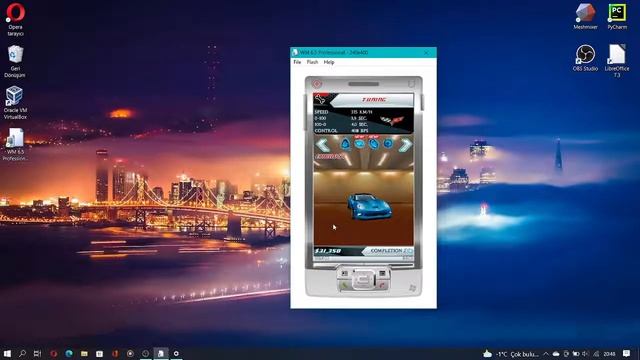Click the $31,350 money display
Viewport: 640px width, 360px height.
(328, 251)
